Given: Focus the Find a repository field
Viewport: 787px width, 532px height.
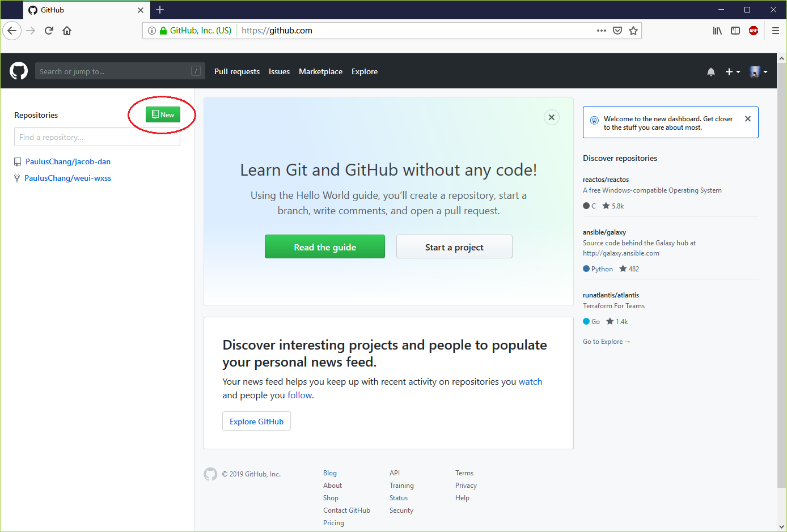Looking at the screenshot, I should tap(97, 137).
